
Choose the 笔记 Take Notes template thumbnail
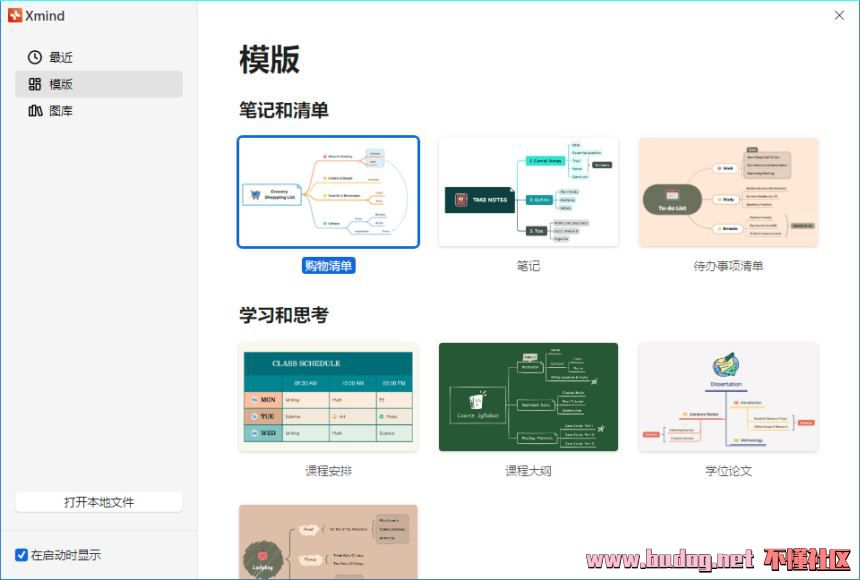(528, 192)
